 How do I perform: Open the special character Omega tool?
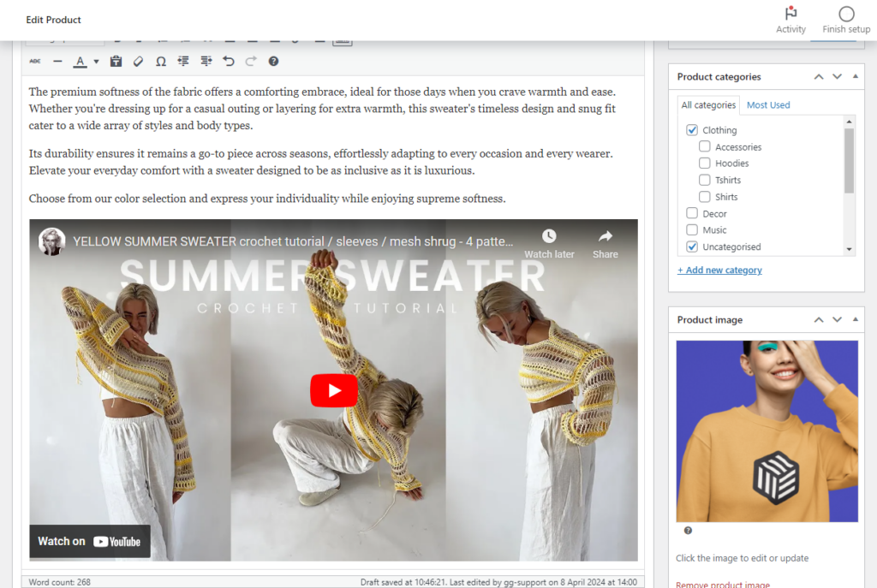pyautogui.click(x=161, y=62)
